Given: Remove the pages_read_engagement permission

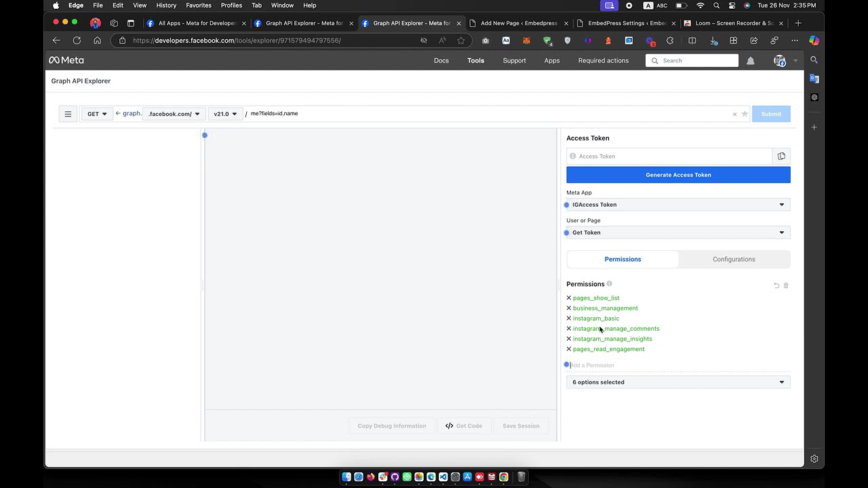Looking at the screenshot, I should click(x=569, y=349).
